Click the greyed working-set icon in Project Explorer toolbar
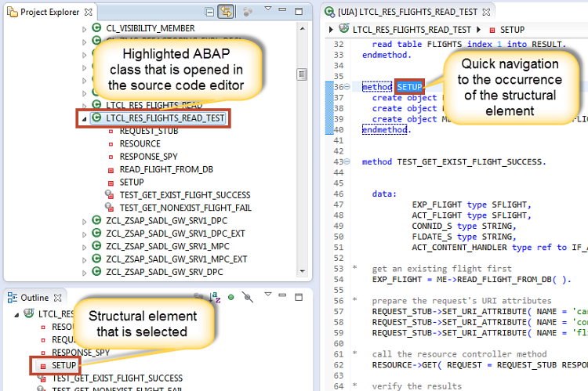Screen dimensions: 588x391 pyautogui.click(x=247, y=12)
